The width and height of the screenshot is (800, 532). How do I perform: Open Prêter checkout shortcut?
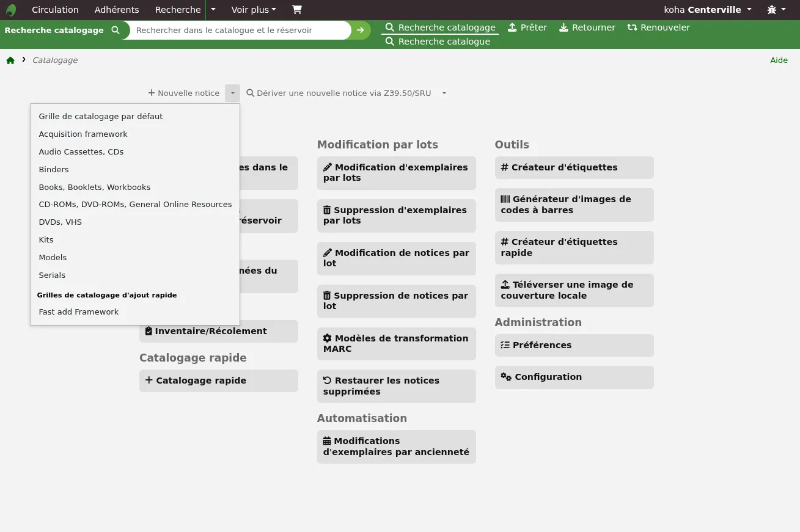tap(527, 27)
